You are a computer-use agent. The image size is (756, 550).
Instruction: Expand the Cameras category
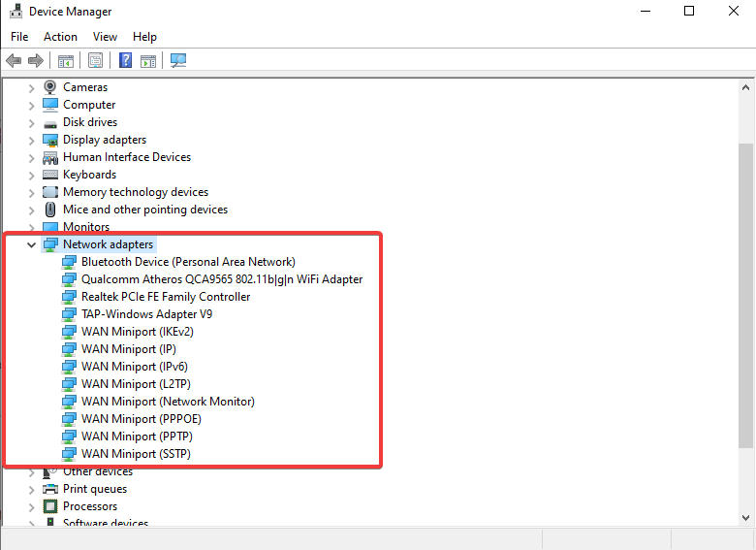click(31, 88)
